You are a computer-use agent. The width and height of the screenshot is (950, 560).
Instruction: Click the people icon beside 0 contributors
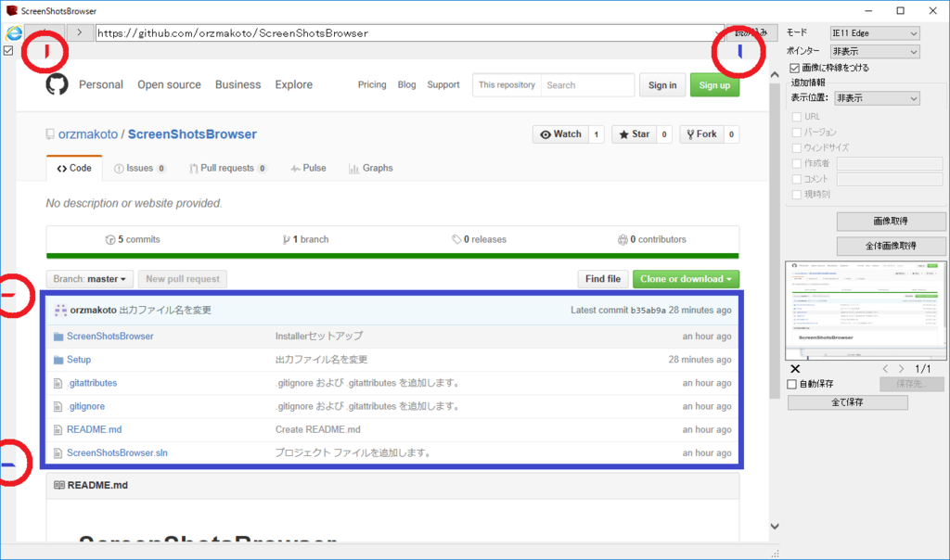[x=623, y=240]
